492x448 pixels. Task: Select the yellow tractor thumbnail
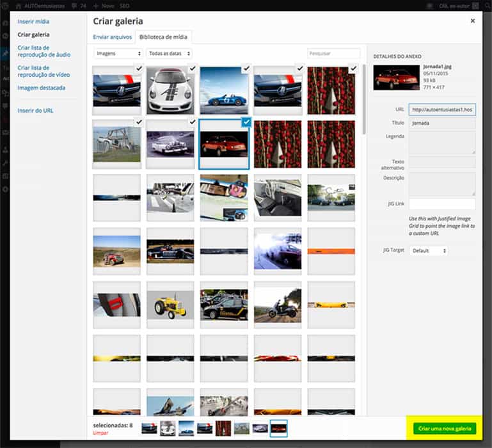[170, 304]
